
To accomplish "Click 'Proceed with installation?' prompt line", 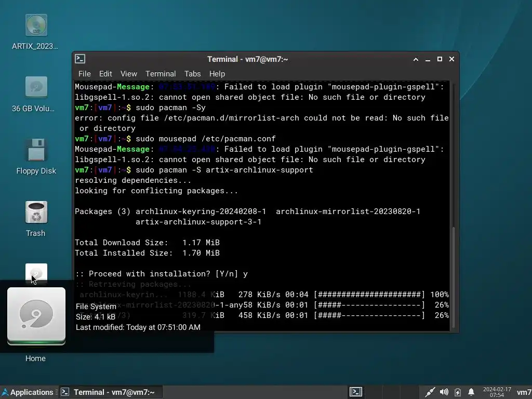I will coord(161,274).
